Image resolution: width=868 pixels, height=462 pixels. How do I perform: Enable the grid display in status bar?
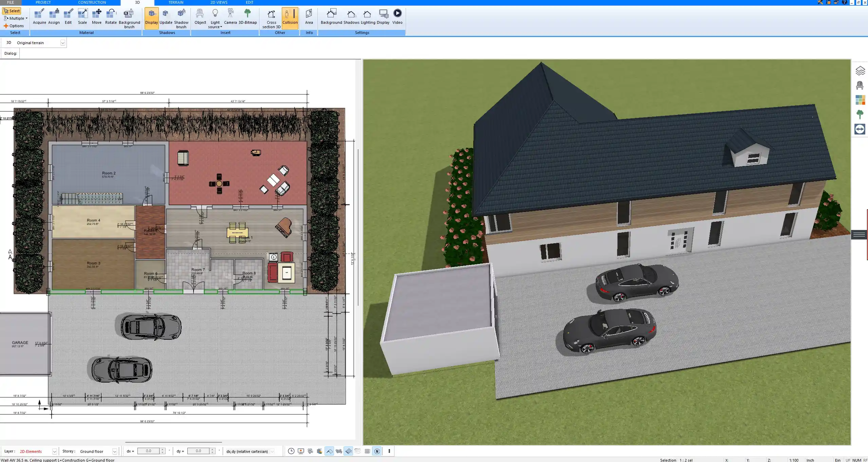pos(367,451)
